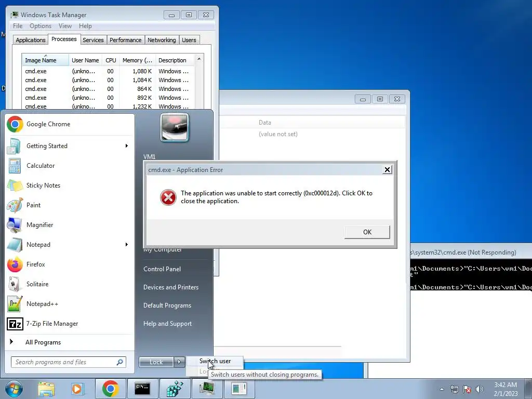The width and height of the screenshot is (532, 399).
Task: Click the volume speaker tray icon
Action: (x=480, y=389)
